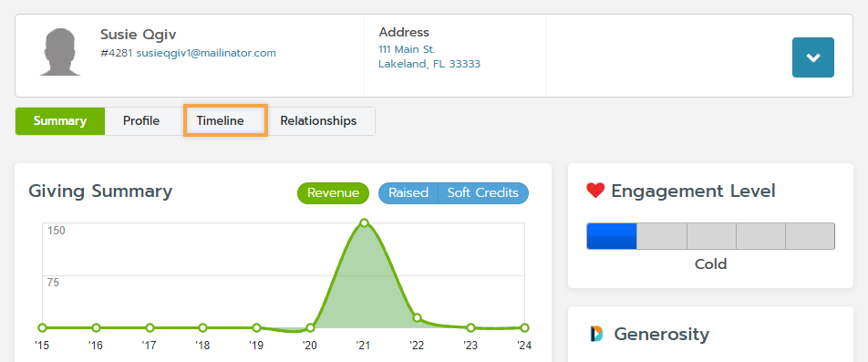Click the '16 chart data point
This screenshot has height=362, width=868.
click(x=96, y=327)
